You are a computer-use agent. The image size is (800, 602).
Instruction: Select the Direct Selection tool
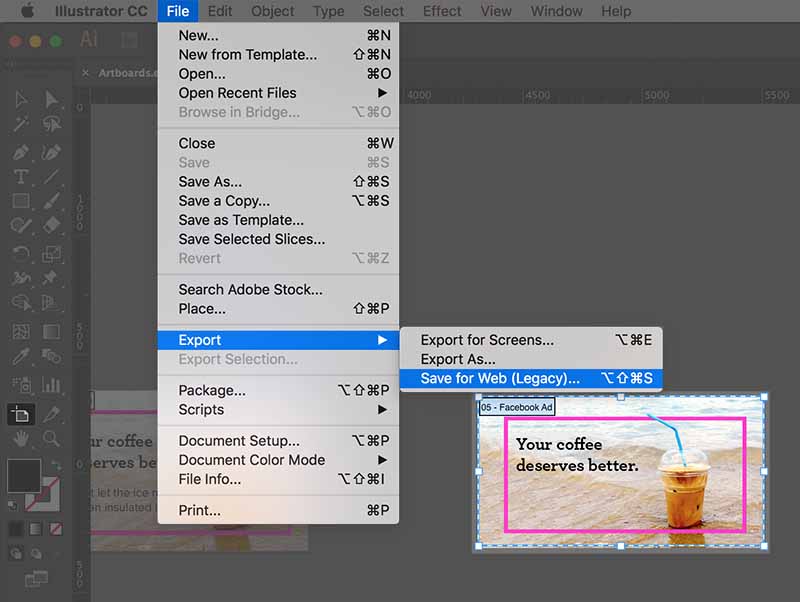(x=52, y=100)
